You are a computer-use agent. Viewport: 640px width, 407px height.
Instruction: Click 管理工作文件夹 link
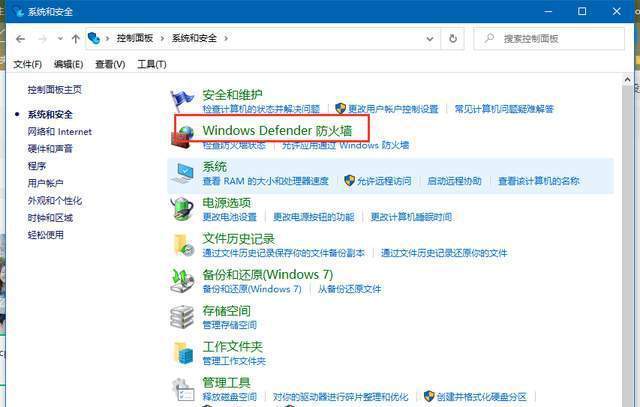[234, 361]
